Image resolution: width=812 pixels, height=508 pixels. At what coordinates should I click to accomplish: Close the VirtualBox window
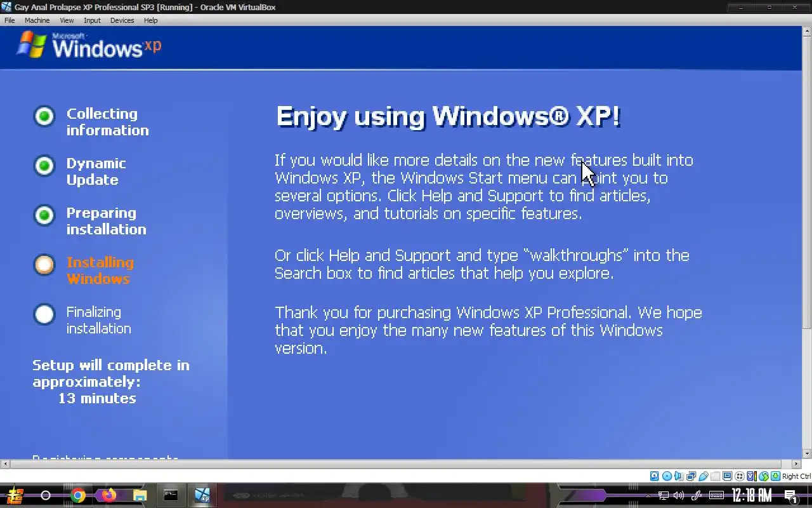pyautogui.click(x=797, y=7)
